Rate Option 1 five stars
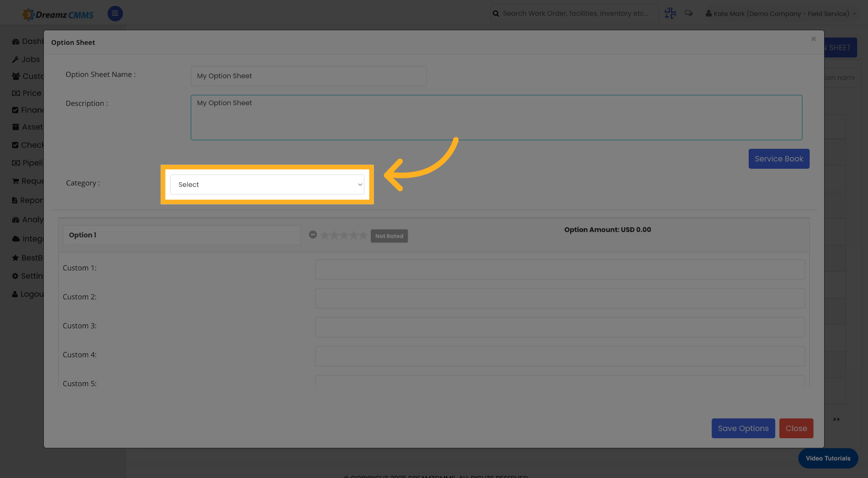 [x=363, y=235]
